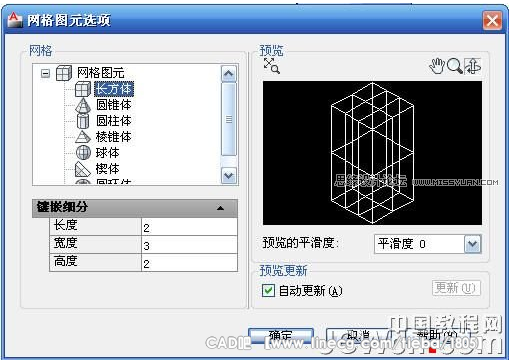Select the Zoom magnifier tool
This screenshot has height=360, width=512.
coord(454,66)
